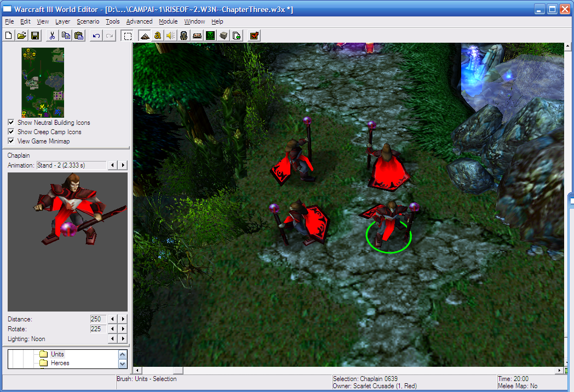Toggle Show Creep Camp Icons checkbox

click(x=11, y=131)
